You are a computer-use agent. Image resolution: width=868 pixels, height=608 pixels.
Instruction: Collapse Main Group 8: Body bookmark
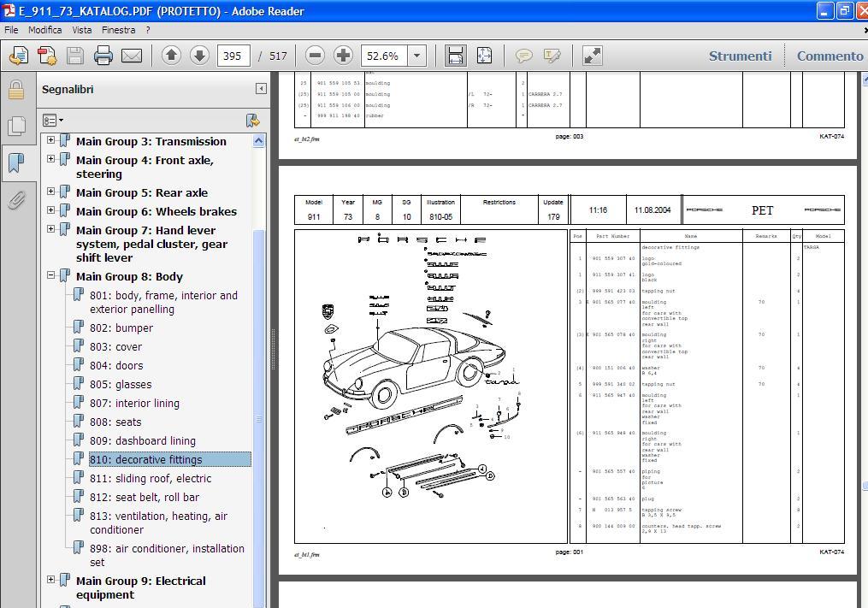[x=51, y=275]
